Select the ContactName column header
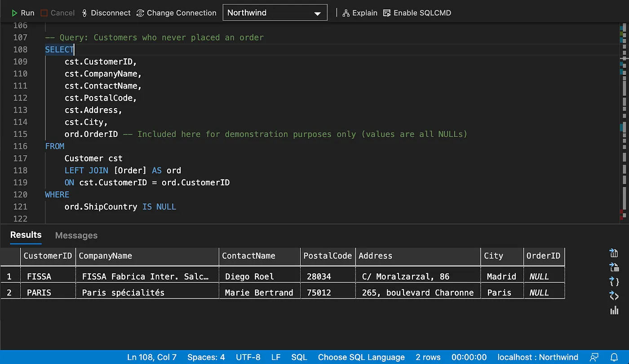The image size is (629, 364). point(260,256)
